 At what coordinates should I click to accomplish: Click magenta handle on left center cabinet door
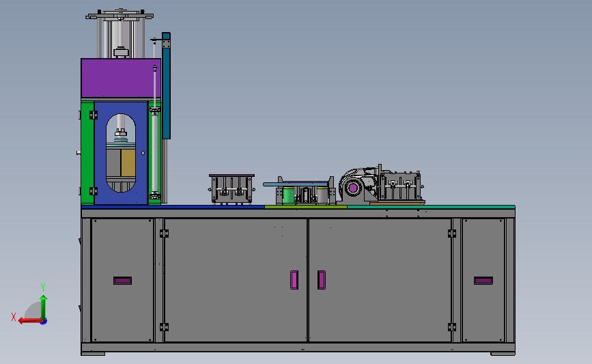pyautogui.click(x=294, y=280)
